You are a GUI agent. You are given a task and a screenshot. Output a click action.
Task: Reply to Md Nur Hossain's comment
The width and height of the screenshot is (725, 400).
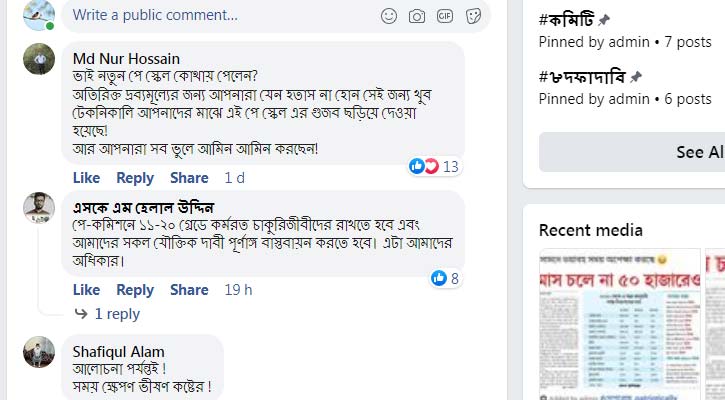pyautogui.click(x=135, y=178)
